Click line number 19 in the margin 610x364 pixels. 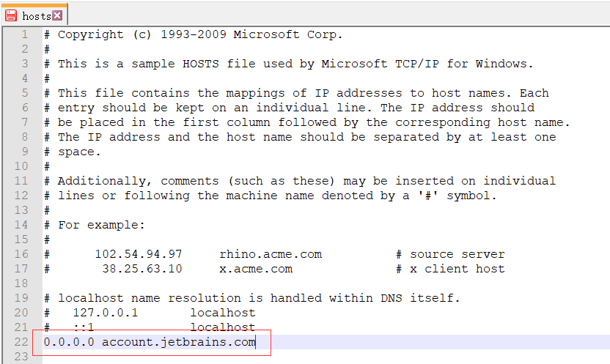click(x=21, y=298)
